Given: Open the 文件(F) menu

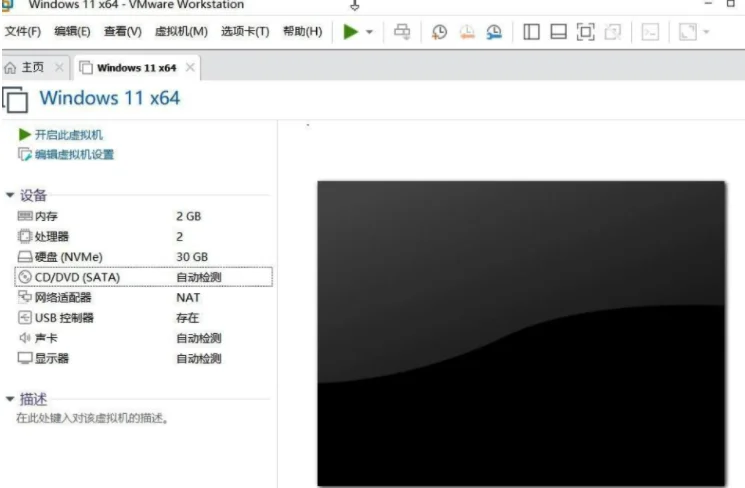Looking at the screenshot, I should [23, 32].
